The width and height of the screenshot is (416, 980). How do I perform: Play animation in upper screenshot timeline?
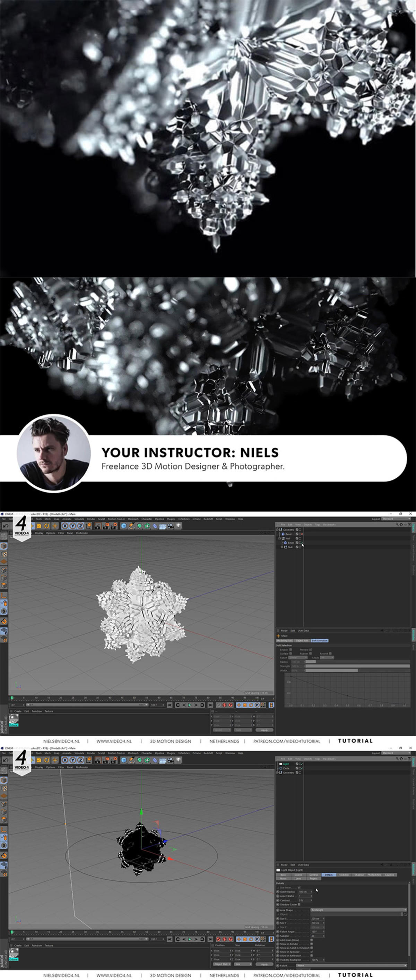[x=190, y=705]
